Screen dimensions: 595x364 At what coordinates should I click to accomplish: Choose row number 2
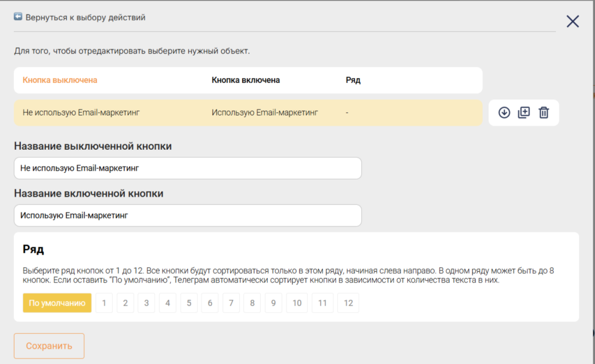(x=125, y=303)
